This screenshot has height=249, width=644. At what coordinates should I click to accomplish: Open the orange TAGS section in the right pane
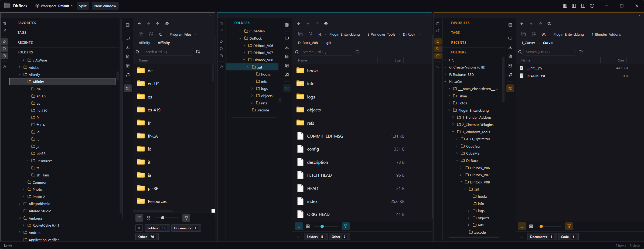point(455,33)
